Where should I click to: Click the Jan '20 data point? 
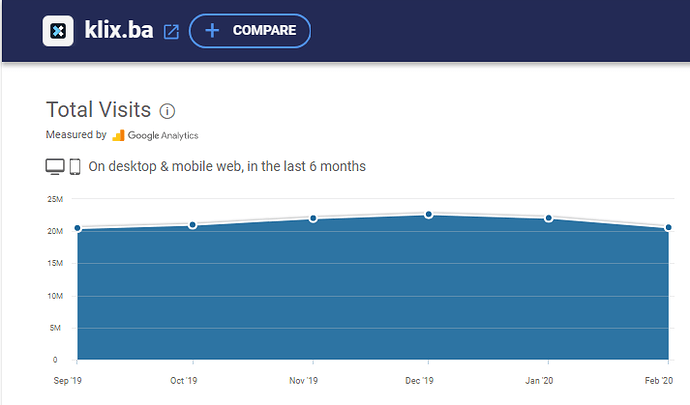coord(549,218)
